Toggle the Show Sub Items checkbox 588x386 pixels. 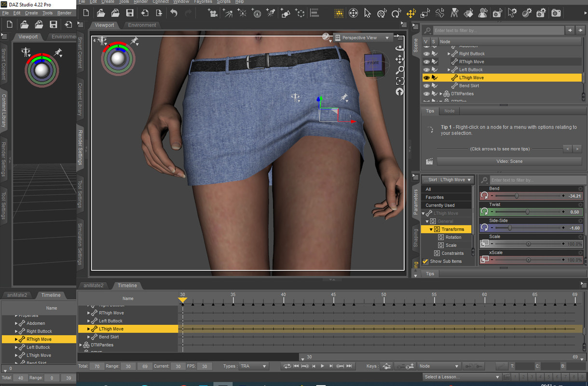425,262
